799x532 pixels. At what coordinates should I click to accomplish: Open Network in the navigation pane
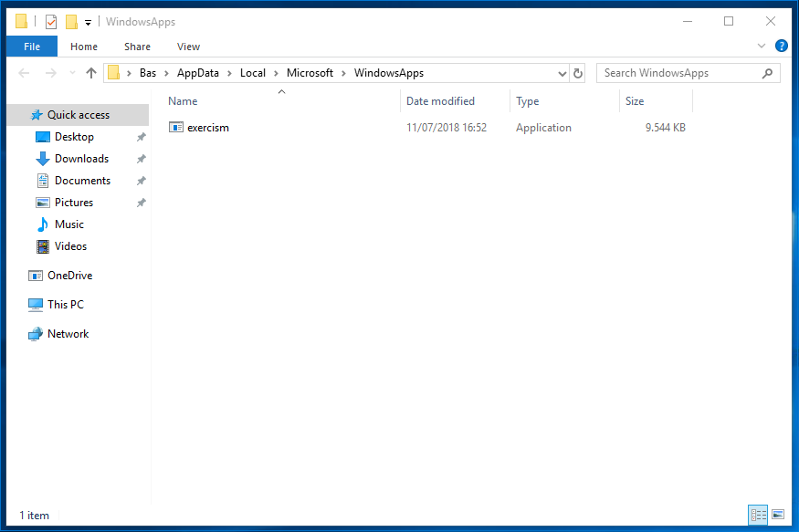point(68,334)
